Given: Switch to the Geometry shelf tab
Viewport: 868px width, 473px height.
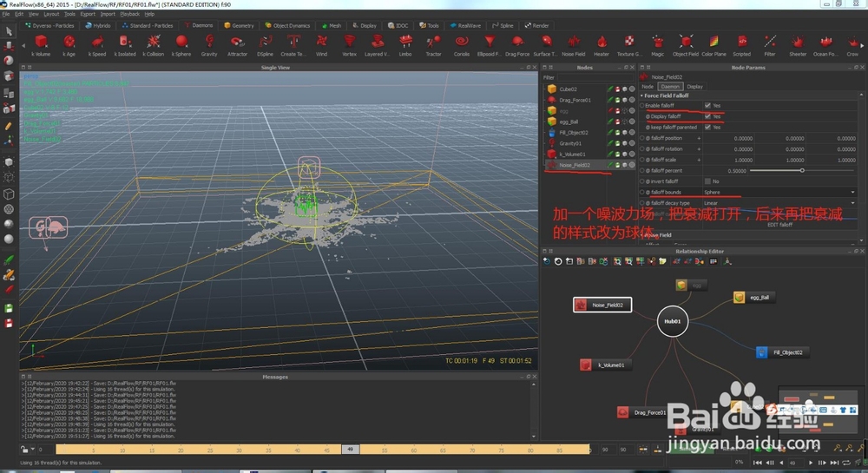Looking at the screenshot, I should pos(240,25).
